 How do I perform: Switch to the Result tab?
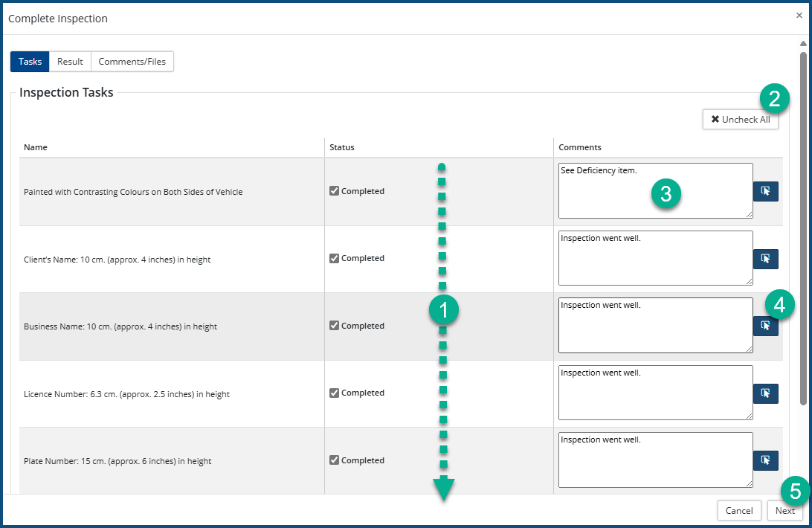[70, 62]
